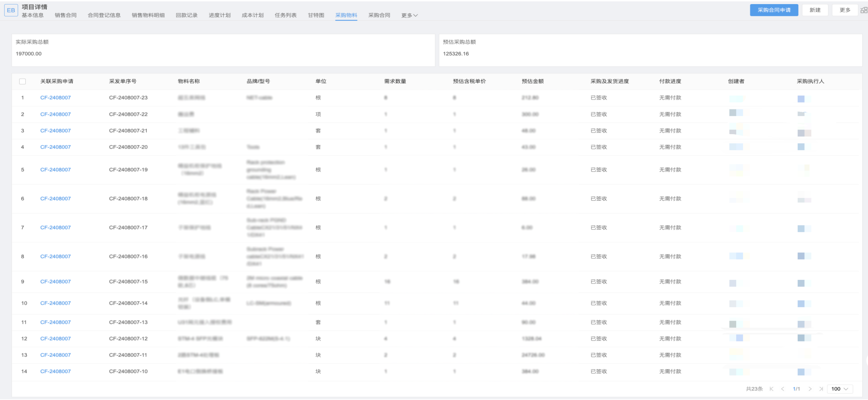
Task: Open CF-2408007 link in row 1
Action: (x=56, y=98)
